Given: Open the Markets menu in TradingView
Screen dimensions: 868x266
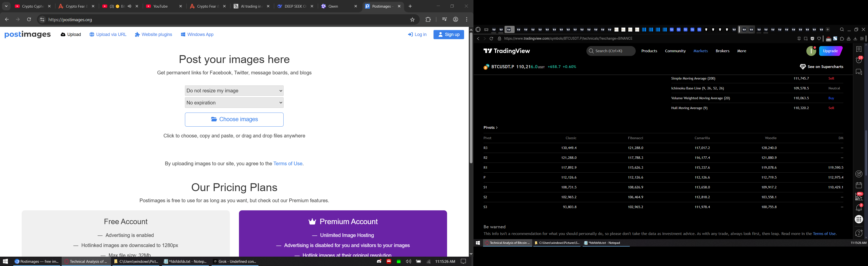Looking at the screenshot, I should (x=700, y=51).
